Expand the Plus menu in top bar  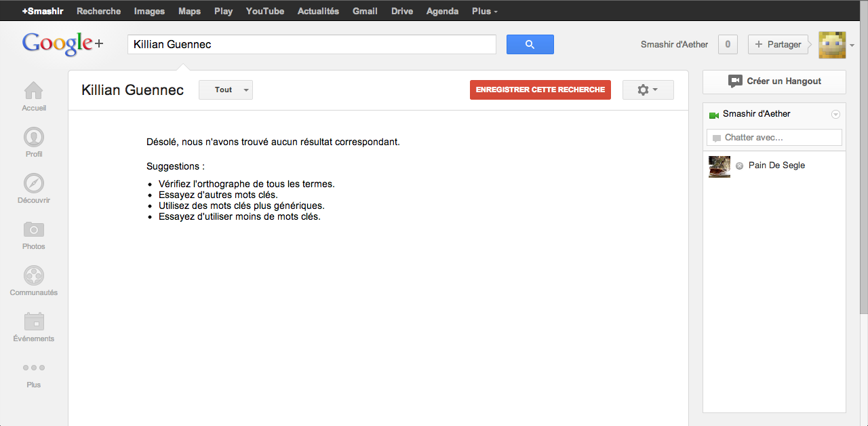[x=484, y=12]
